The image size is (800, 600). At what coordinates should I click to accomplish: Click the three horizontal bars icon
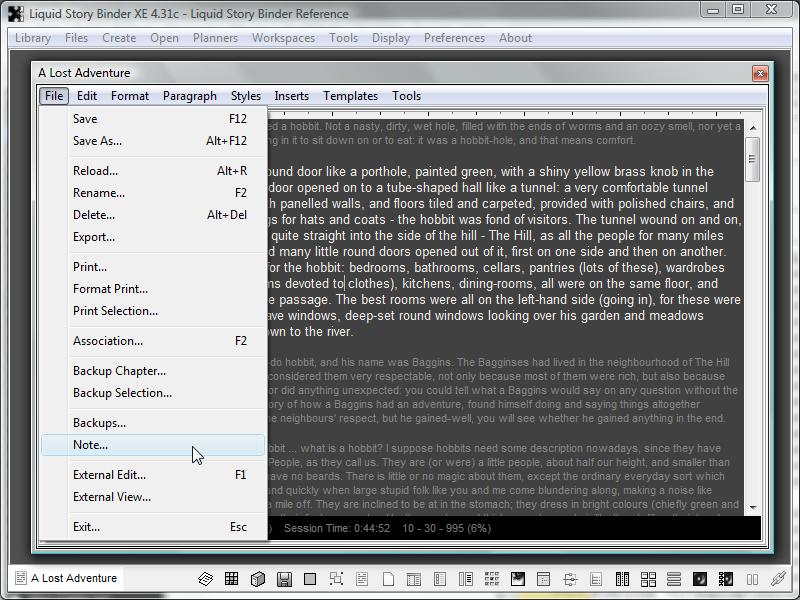673,578
